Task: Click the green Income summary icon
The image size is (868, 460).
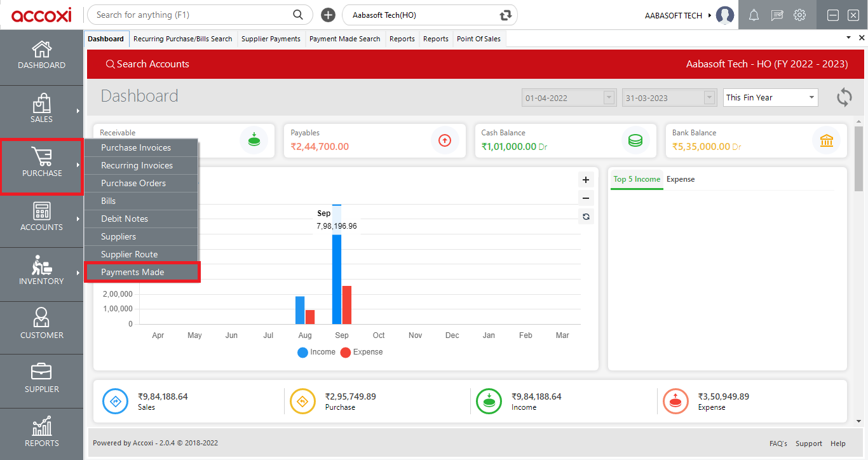Action: (x=489, y=401)
